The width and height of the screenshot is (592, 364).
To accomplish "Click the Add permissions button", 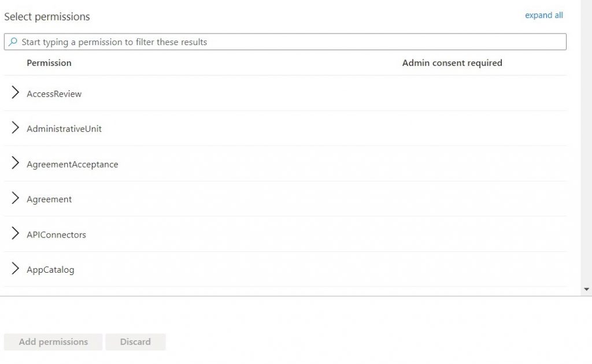I will click(53, 341).
